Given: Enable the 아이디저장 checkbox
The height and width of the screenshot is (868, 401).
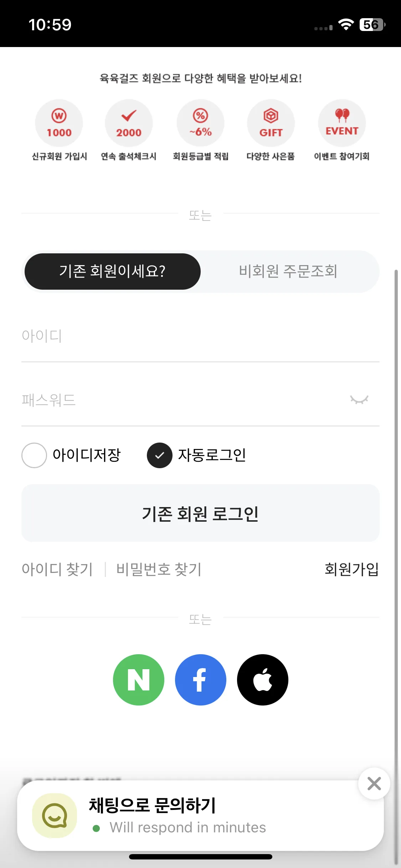Looking at the screenshot, I should 34,455.
